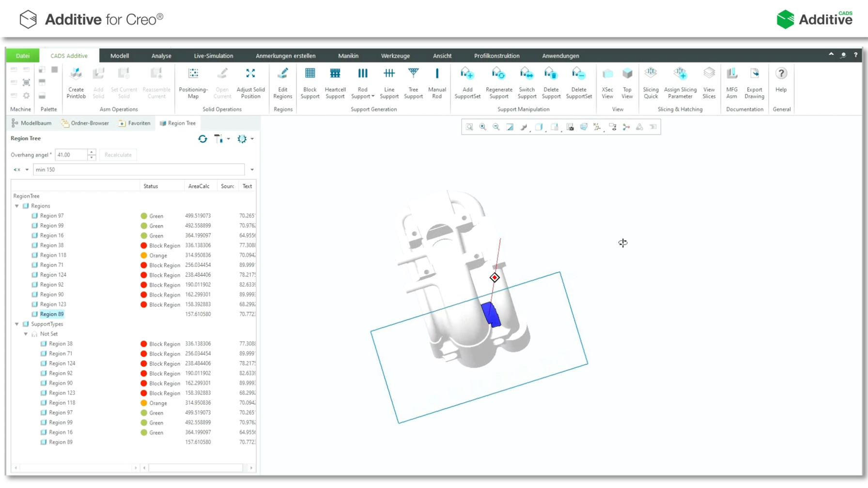Open the Werkzeuge tab

click(x=395, y=56)
